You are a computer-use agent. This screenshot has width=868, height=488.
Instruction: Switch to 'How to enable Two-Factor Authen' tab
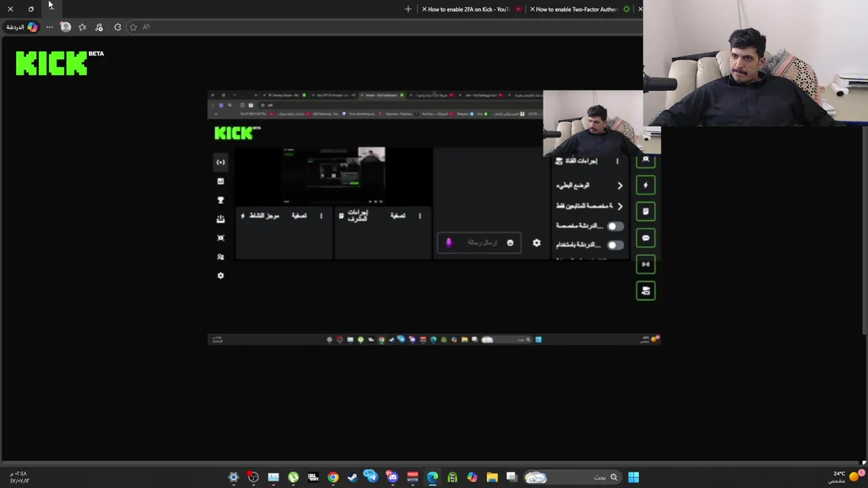(x=581, y=9)
